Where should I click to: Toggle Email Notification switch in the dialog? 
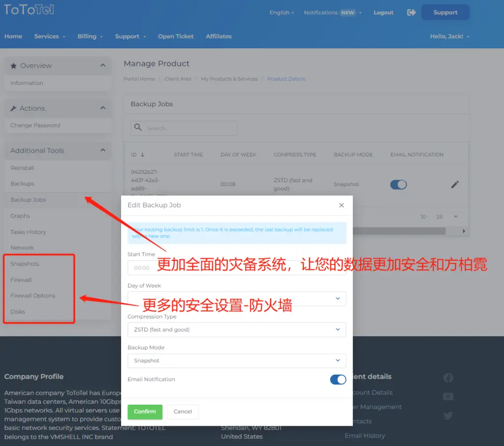coord(338,380)
